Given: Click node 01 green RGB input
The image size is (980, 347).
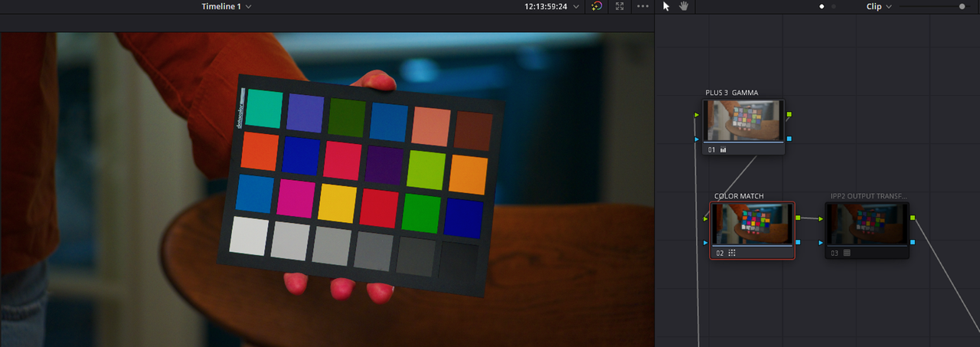Looking at the screenshot, I should 697,115.
